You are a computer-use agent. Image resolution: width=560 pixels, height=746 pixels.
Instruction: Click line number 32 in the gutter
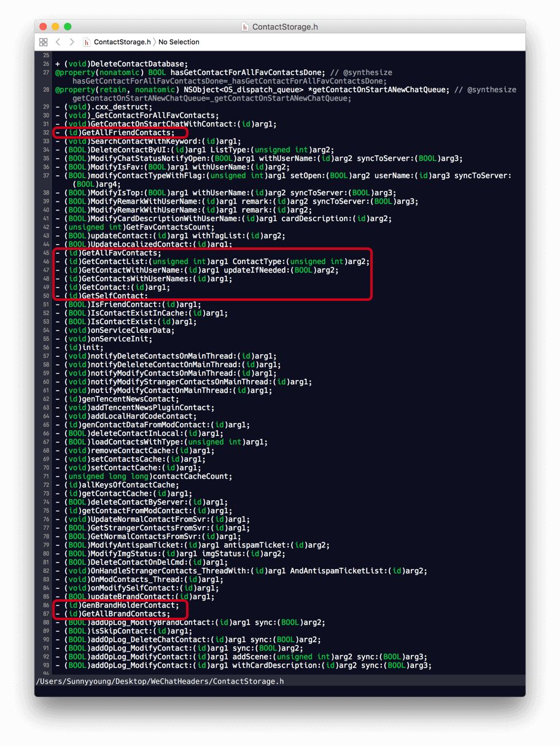click(46, 133)
